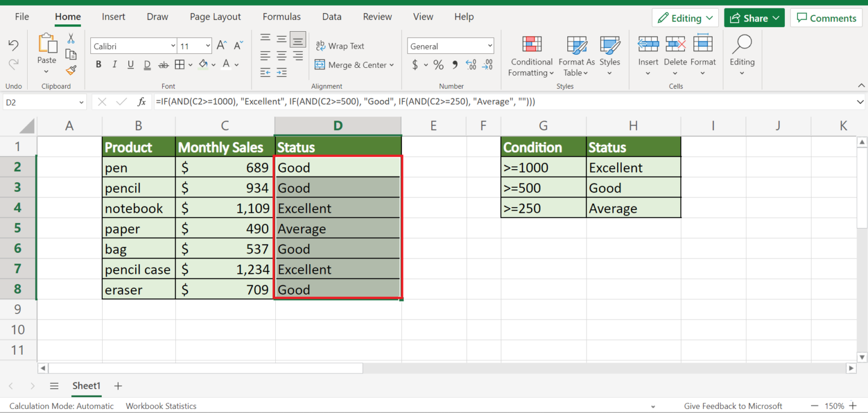
Task: Click the Increase Decimal icon
Action: (x=471, y=65)
